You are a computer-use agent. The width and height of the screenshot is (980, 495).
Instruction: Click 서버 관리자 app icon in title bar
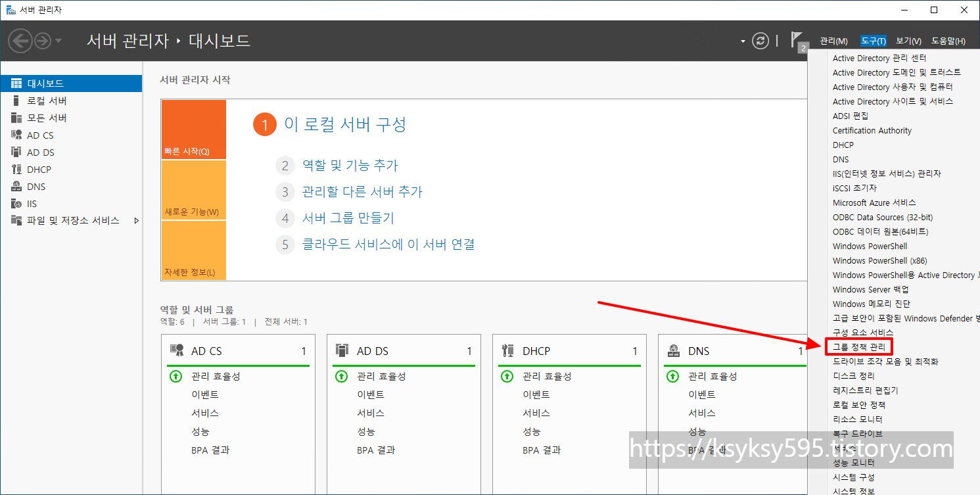(x=11, y=10)
